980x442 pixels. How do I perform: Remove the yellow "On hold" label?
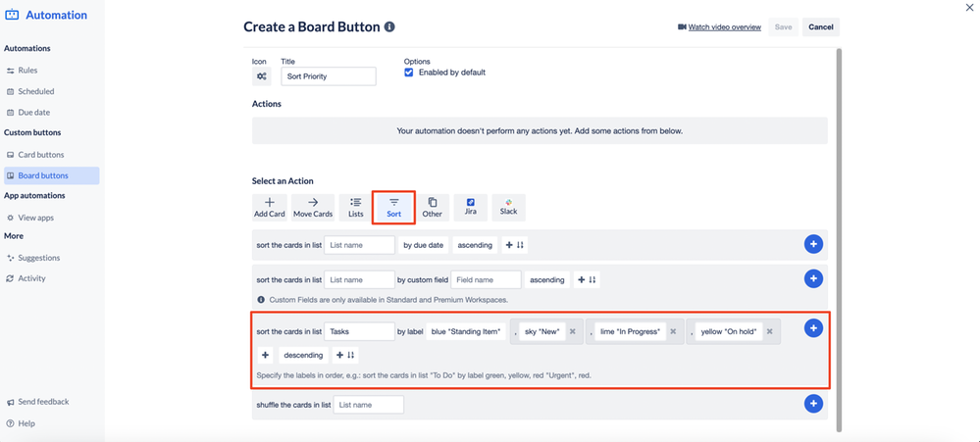pos(770,331)
